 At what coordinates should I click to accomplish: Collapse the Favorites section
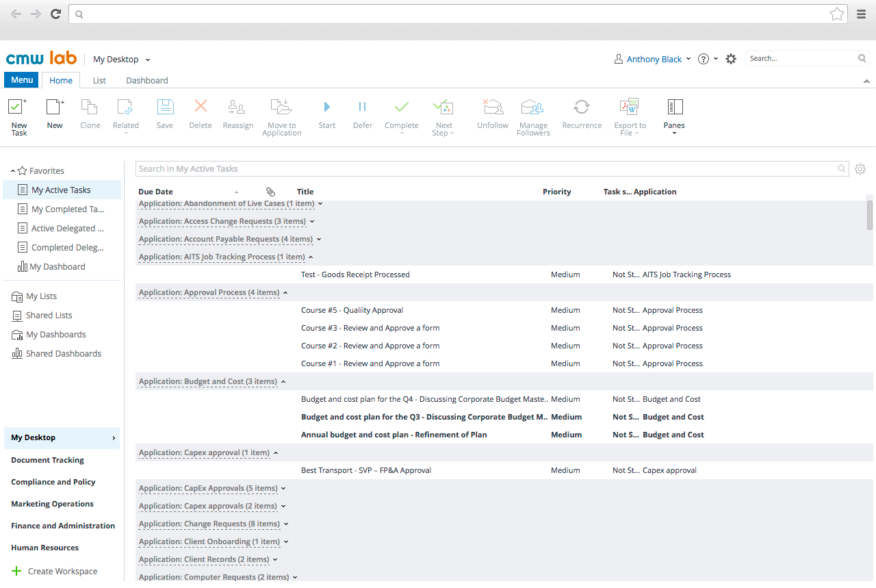pos(13,171)
